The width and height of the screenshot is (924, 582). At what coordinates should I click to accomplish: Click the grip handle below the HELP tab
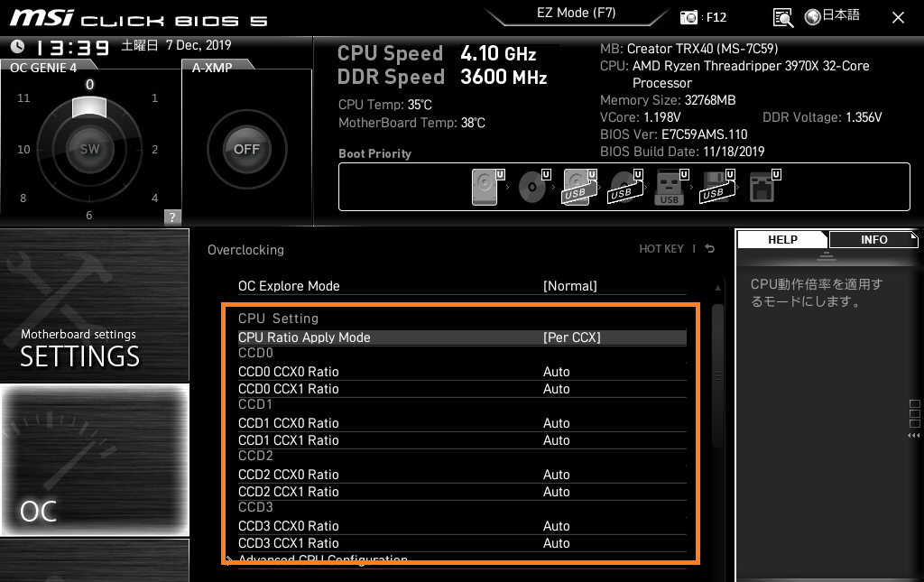(827, 255)
